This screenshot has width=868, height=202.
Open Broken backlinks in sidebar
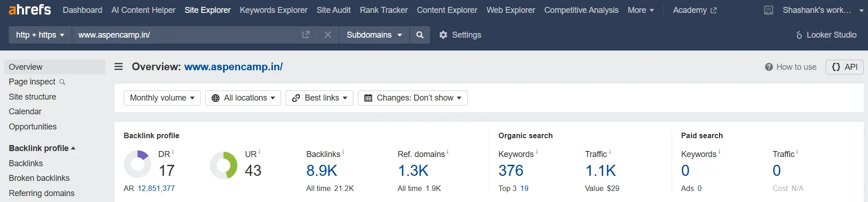(x=39, y=178)
